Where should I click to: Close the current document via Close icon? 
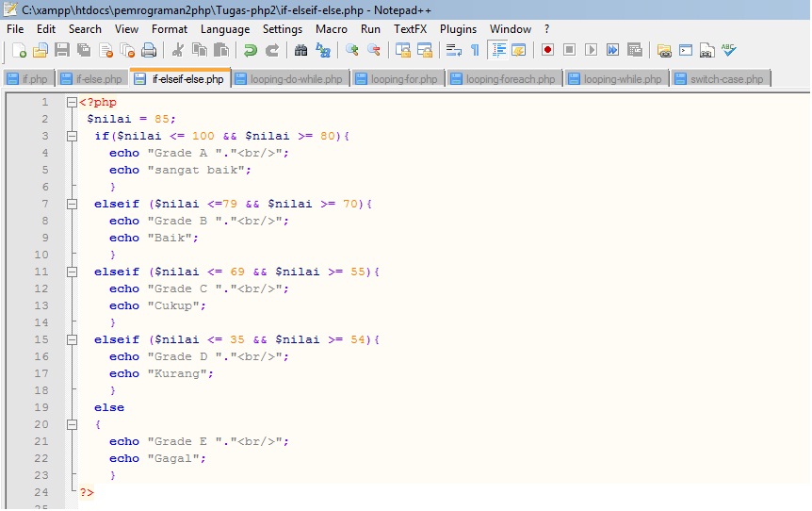[x=106, y=50]
